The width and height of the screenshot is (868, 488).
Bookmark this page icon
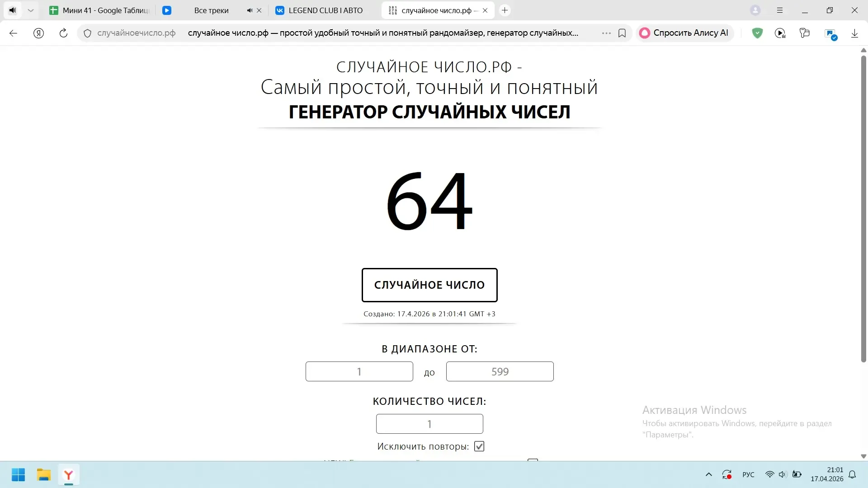click(622, 33)
